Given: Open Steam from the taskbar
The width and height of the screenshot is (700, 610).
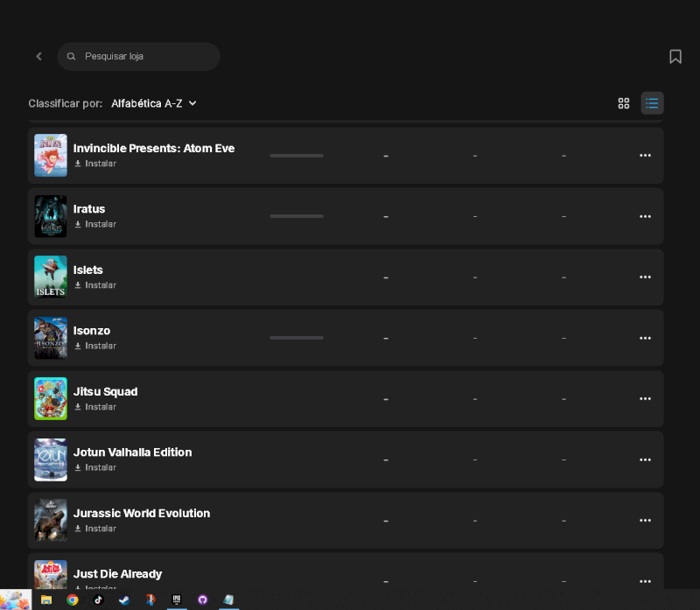Looking at the screenshot, I should pos(124,599).
